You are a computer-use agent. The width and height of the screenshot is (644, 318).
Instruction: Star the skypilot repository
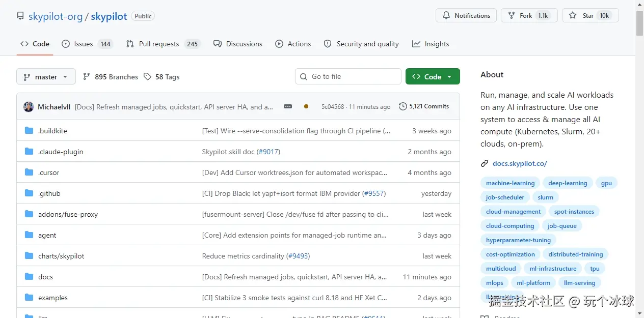(591, 16)
